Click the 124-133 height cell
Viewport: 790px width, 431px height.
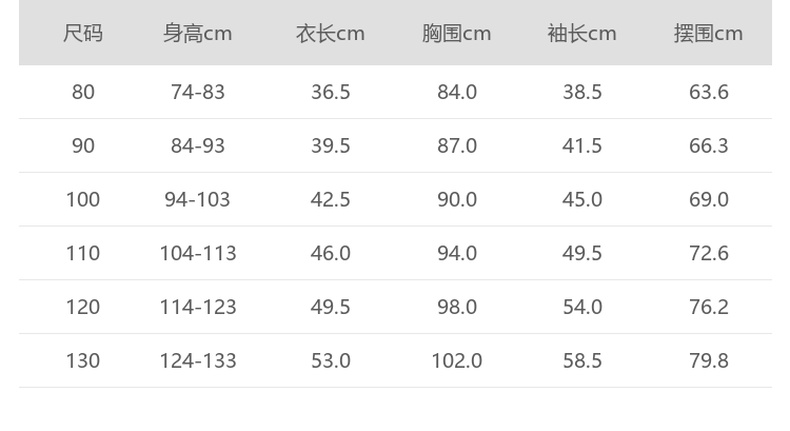198,360
